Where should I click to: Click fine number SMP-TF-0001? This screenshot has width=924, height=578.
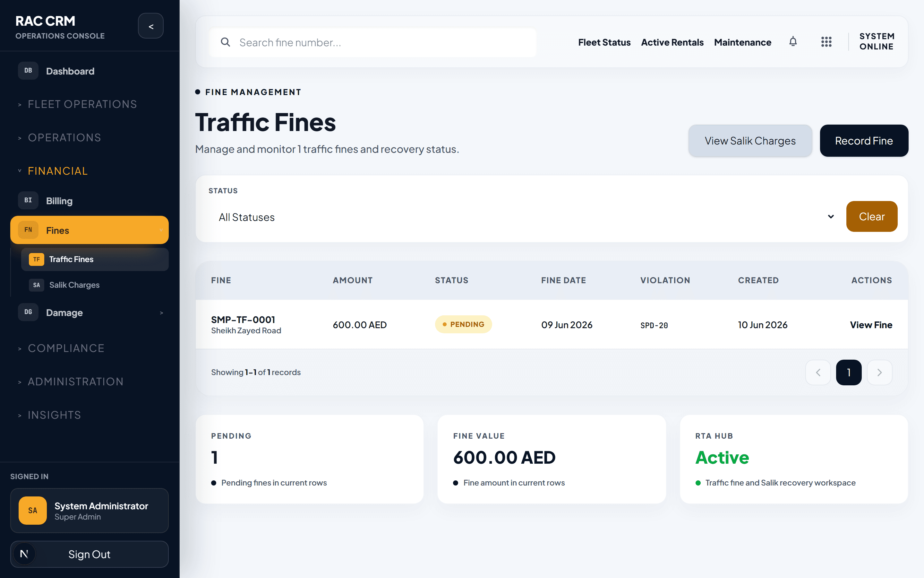click(x=243, y=319)
